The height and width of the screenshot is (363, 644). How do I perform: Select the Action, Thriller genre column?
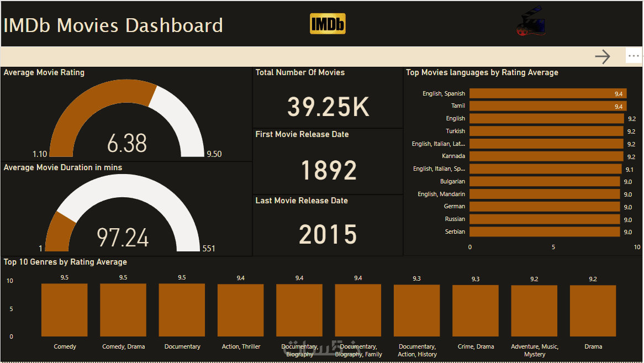click(241, 311)
